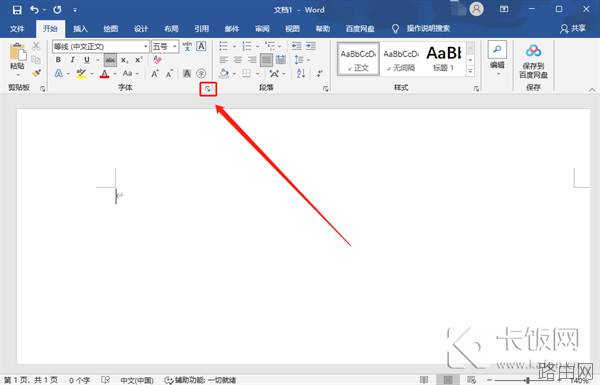Viewport: 600px width, 385px height.
Task: Expand the styles gallery More arrow
Action: (470, 71)
